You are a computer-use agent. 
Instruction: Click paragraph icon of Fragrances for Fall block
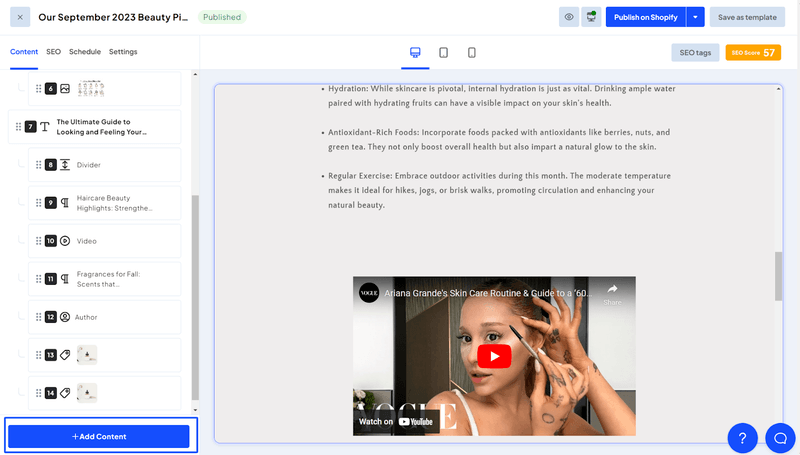pyautogui.click(x=65, y=279)
